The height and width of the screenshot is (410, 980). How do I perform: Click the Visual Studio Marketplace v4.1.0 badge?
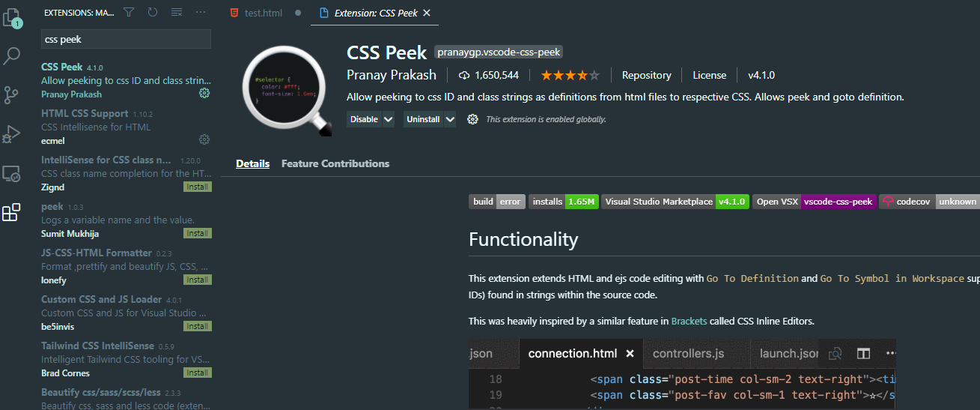tap(675, 202)
